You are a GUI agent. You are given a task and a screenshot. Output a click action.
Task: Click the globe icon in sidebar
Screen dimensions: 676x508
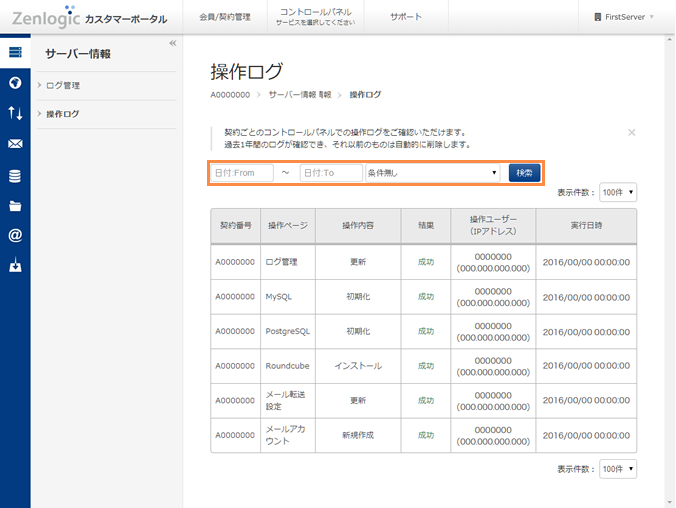click(x=15, y=83)
